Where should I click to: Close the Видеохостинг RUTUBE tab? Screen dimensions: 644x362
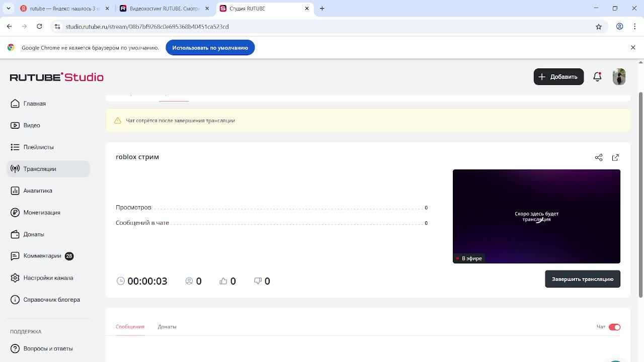[207, 9]
